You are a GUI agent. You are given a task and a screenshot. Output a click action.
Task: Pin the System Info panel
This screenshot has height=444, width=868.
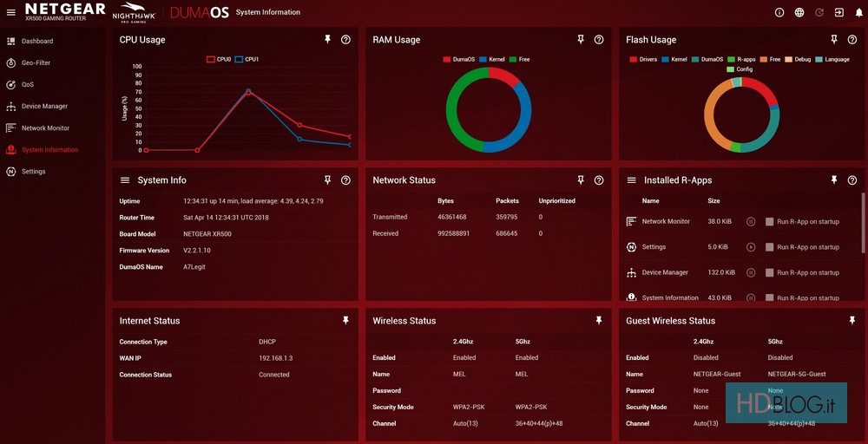point(327,180)
